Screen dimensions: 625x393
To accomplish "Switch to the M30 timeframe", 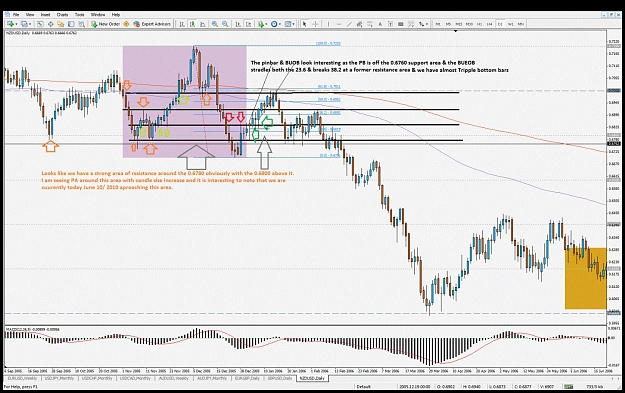I will [469, 24].
